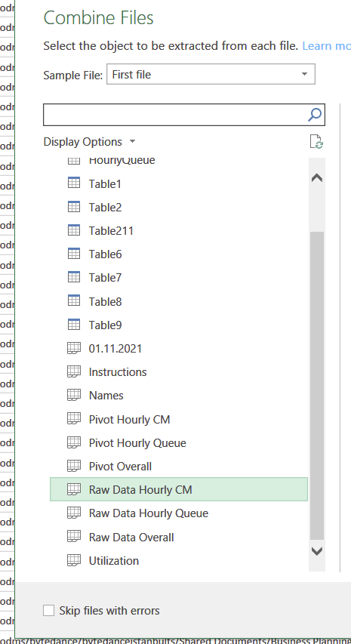Image resolution: width=351 pixels, height=644 pixels.
Task: Open the Learn more link
Action: [x=326, y=45]
